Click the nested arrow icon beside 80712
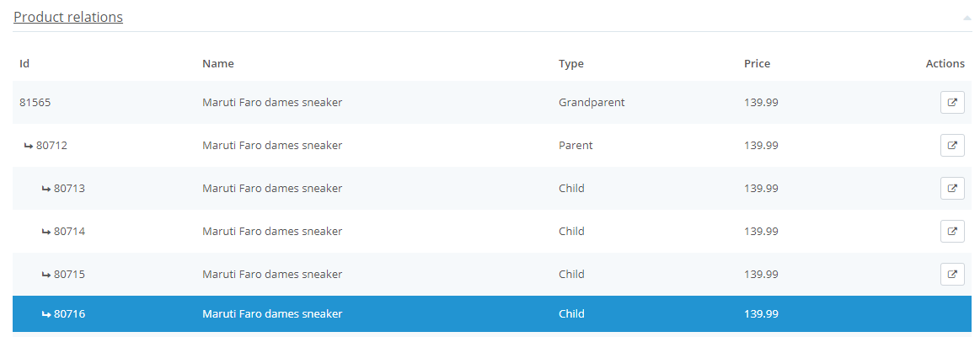980x337 pixels. pyautogui.click(x=29, y=146)
